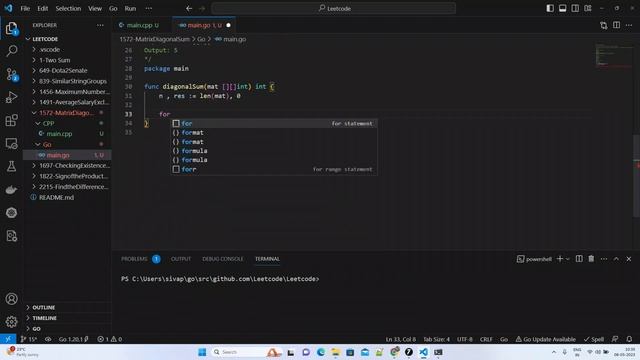The image size is (640, 360).
Task: Open changes compare icon in editor toolbar
Action: tap(604, 25)
